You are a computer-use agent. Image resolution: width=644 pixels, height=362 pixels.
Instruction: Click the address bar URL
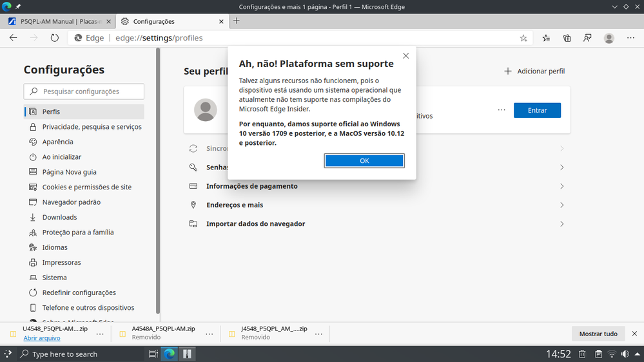click(159, 38)
